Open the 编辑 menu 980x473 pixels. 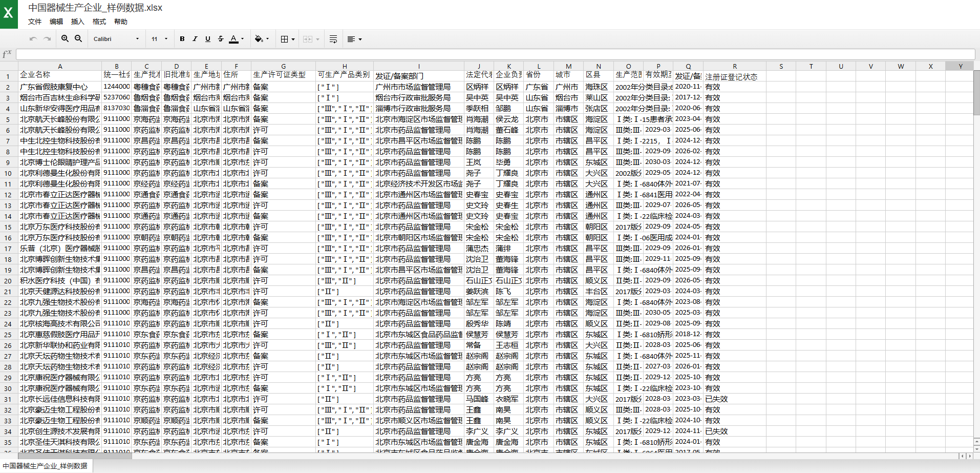pyautogui.click(x=56, y=22)
